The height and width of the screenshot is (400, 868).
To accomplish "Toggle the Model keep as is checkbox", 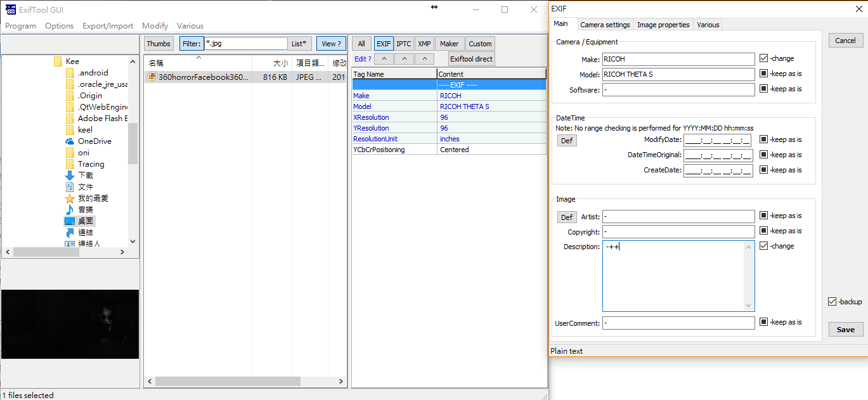I will [x=764, y=74].
